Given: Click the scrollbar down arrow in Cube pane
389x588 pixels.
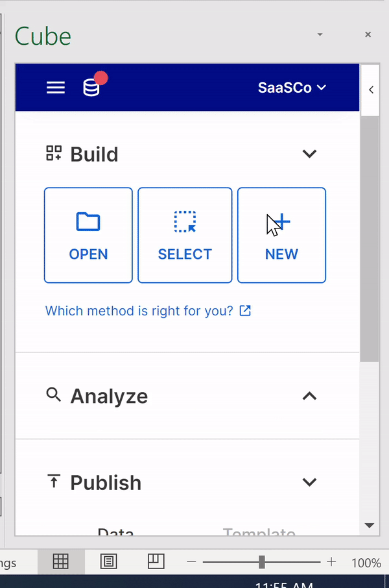Looking at the screenshot, I should click(x=370, y=526).
